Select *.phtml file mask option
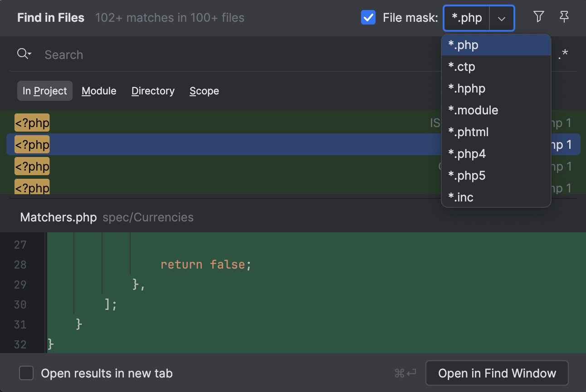This screenshot has height=392, width=586. coord(468,132)
